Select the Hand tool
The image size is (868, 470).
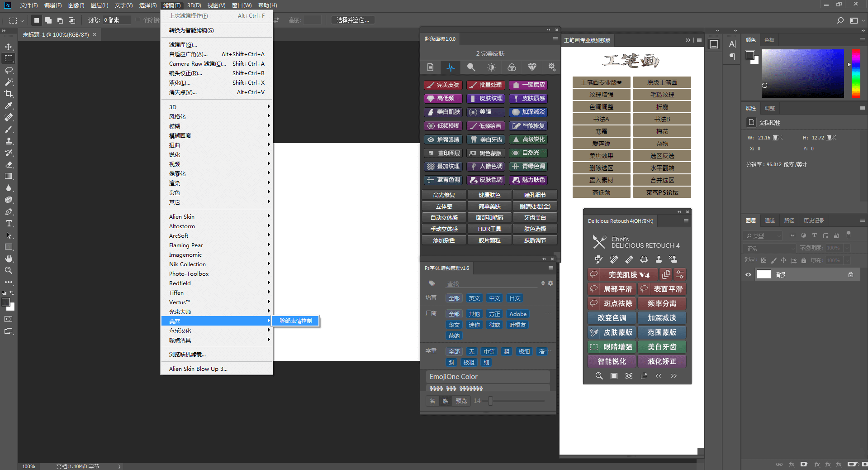pyautogui.click(x=9, y=259)
